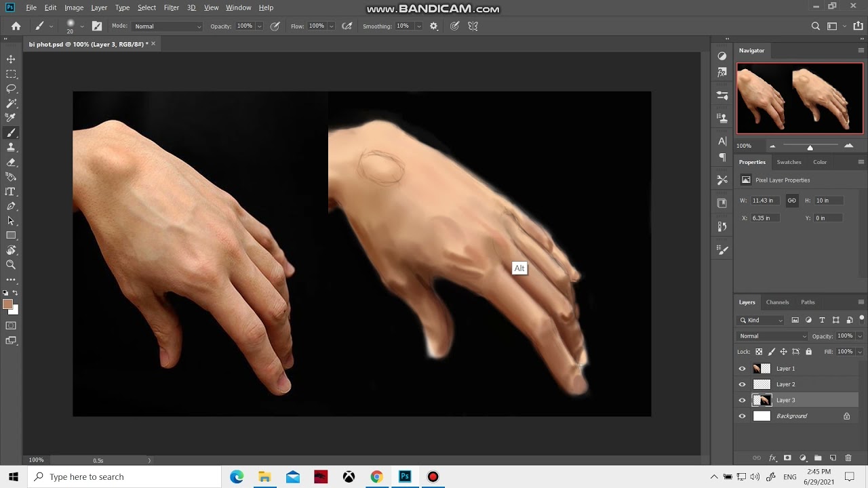Viewport: 868px width, 488px height.
Task: Toggle the brush settings panel
Action: click(97, 26)
